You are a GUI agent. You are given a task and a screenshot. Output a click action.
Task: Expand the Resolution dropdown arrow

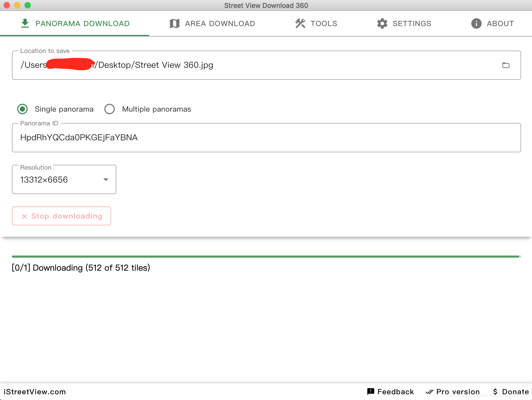[x=106, y=179]
